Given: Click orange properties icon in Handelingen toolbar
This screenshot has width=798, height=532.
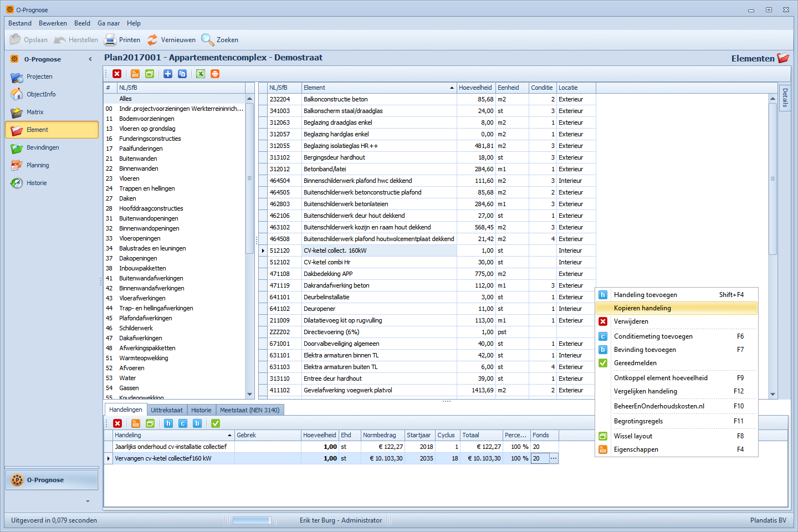Looking at the screenshot, I should tap(136, 423).
